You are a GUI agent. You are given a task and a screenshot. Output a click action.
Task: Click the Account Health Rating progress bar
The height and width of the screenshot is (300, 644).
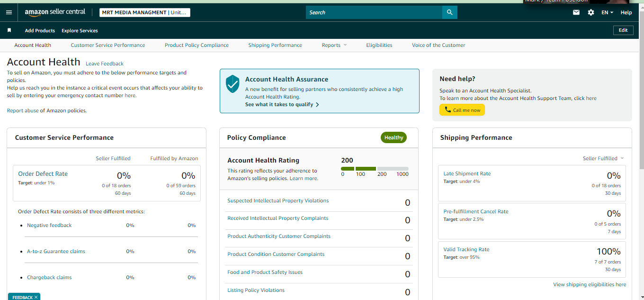[x=375, y=169]
